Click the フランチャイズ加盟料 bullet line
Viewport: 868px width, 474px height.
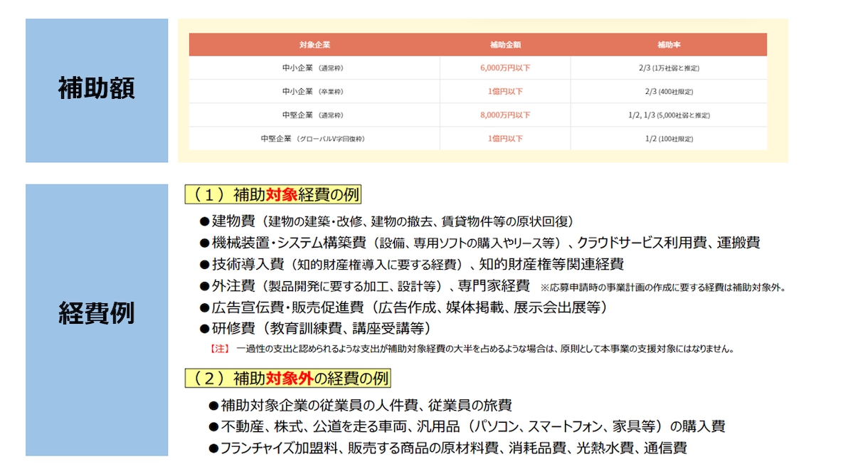(448, 448)
